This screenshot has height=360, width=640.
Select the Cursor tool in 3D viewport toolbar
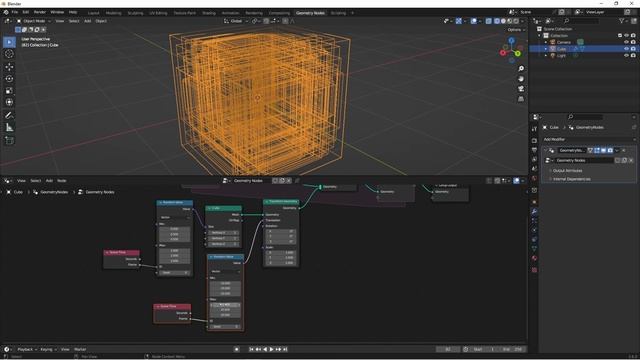(9, 54)
